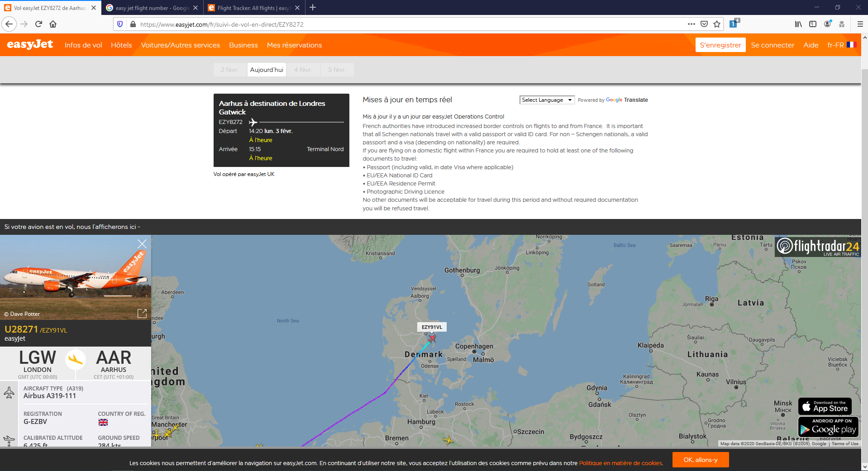Image resolution: width=868 pixels, height=471 pixels.
Task: Click the Flightradar24 logo on the map
Action: pyautogui.click(x=817, y=247)
